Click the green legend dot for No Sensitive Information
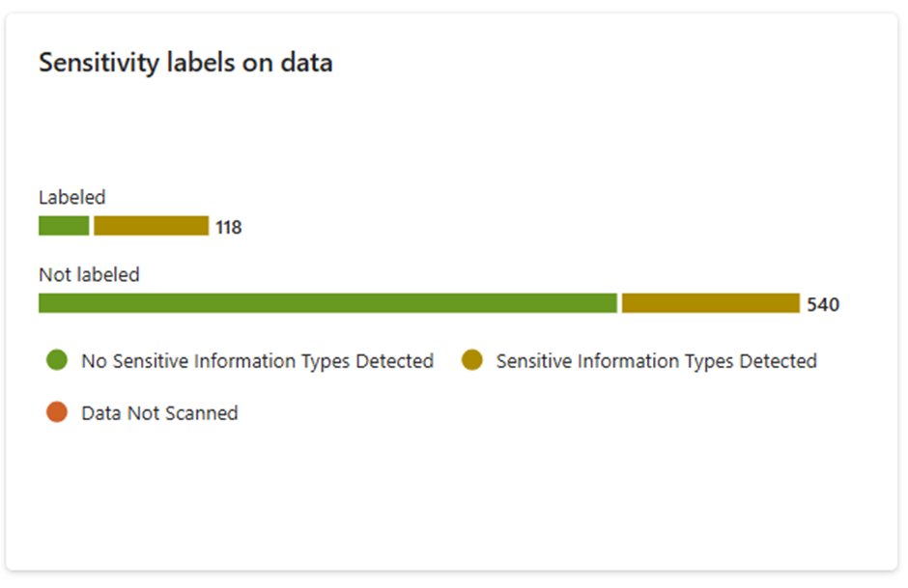 [57, 361]
